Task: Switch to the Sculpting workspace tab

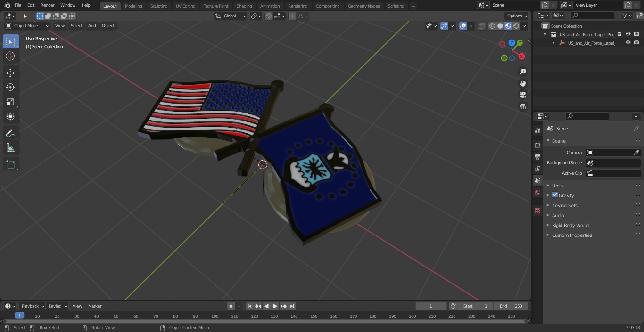Action: tap(159, 6)
